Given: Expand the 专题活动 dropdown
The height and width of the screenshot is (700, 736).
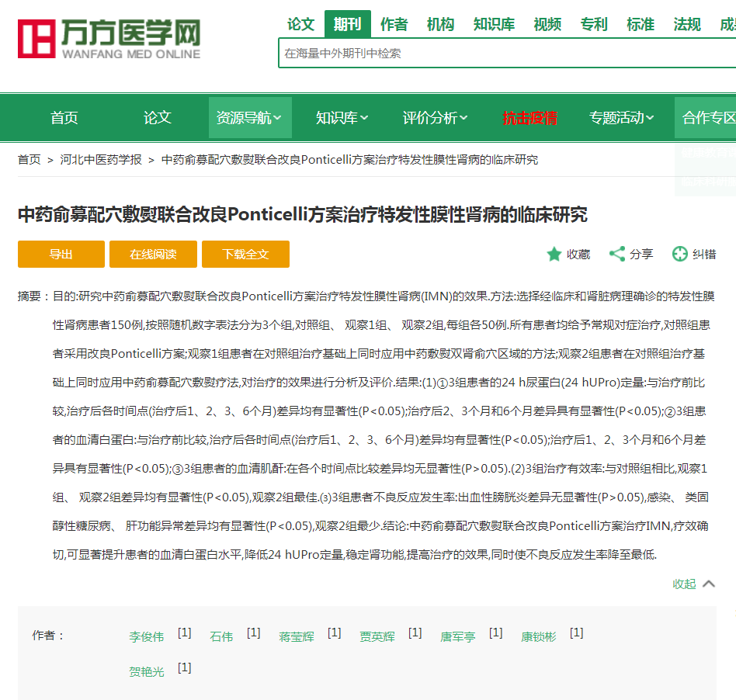Looking at the screenshot, I should (x=621, y=118).
